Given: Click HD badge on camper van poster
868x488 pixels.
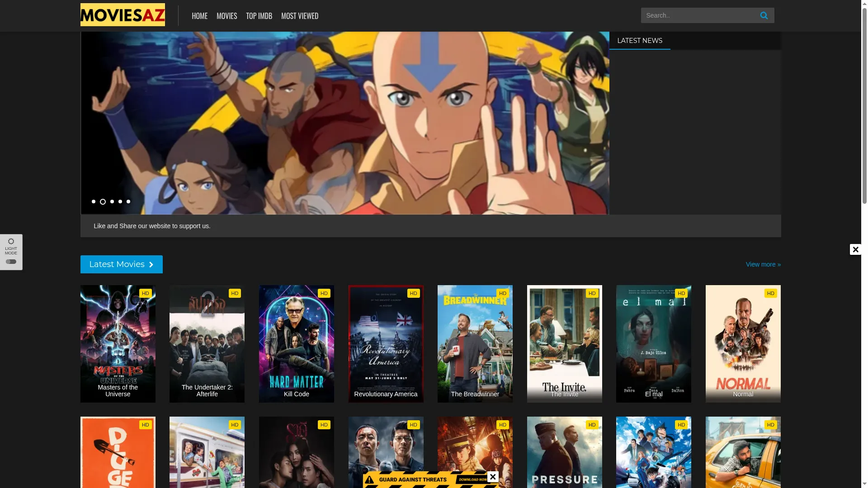Looking at the screenshot, I should [235, 425].
